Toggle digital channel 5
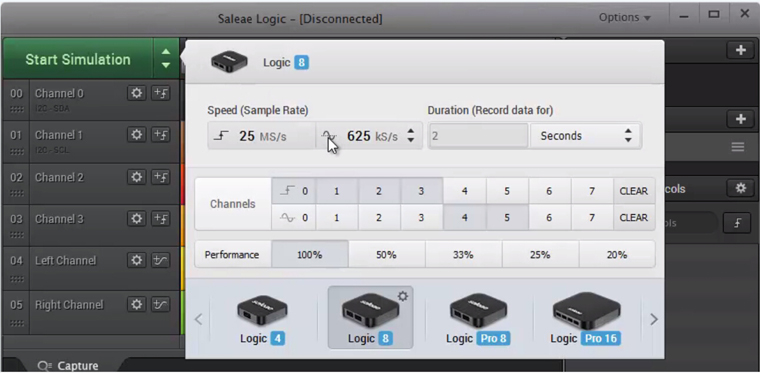The width and height of the screenshot is (760, 373). click(x=507, y=191)
